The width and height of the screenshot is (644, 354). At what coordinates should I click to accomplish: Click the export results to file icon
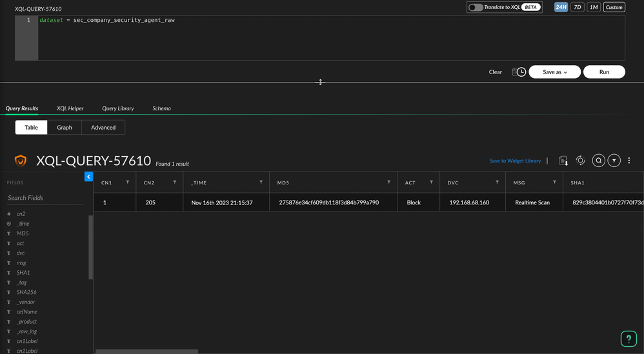pos(563,161)
